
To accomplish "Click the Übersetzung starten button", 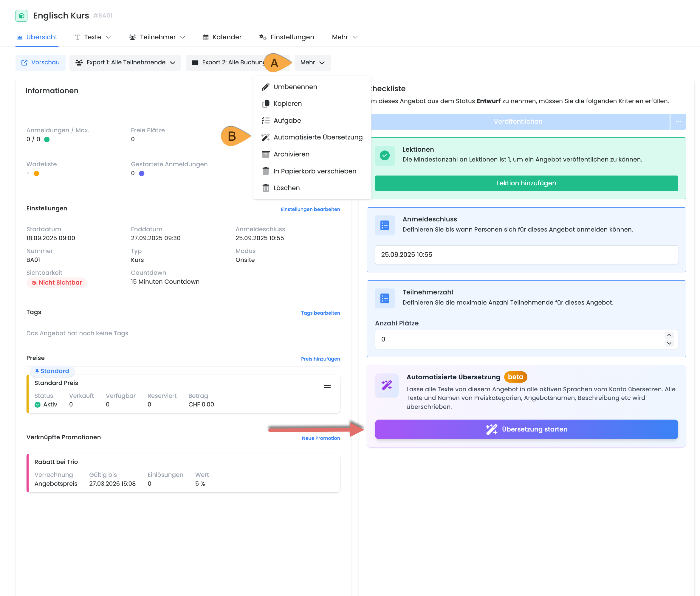I will click(526, 429).
